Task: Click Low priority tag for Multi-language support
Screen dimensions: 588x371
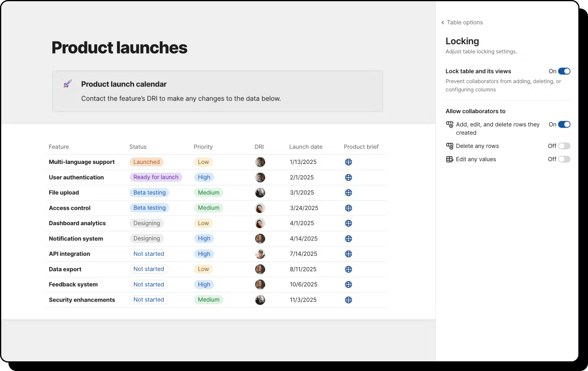Action: 203,162
